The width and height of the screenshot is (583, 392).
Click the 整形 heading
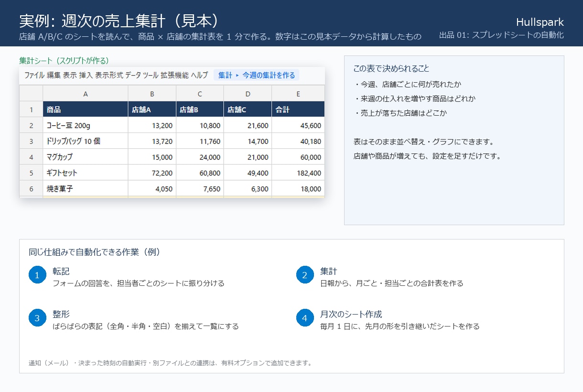[x=61, y=314]
